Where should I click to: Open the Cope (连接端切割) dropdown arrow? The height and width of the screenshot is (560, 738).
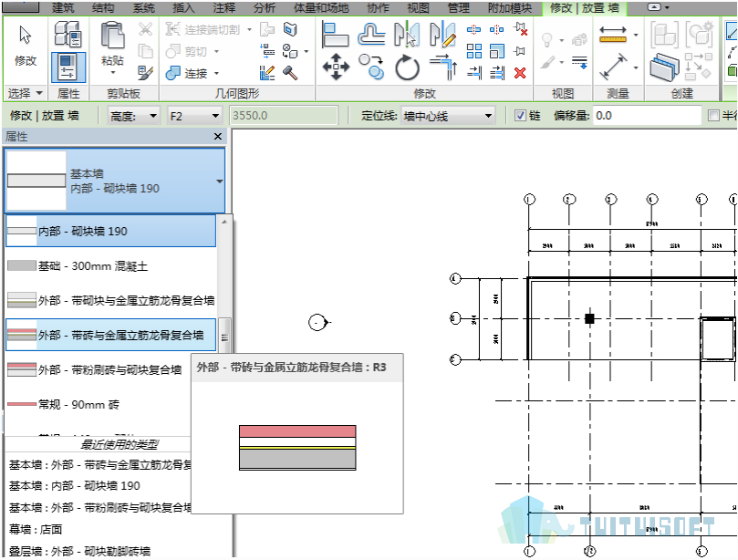[249, 29]
